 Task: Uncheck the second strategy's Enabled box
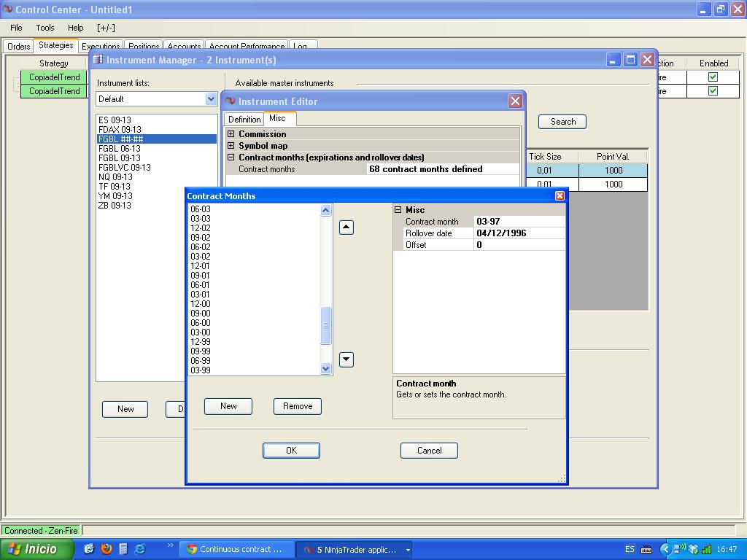pyautogui.click(x=713, y=91)
